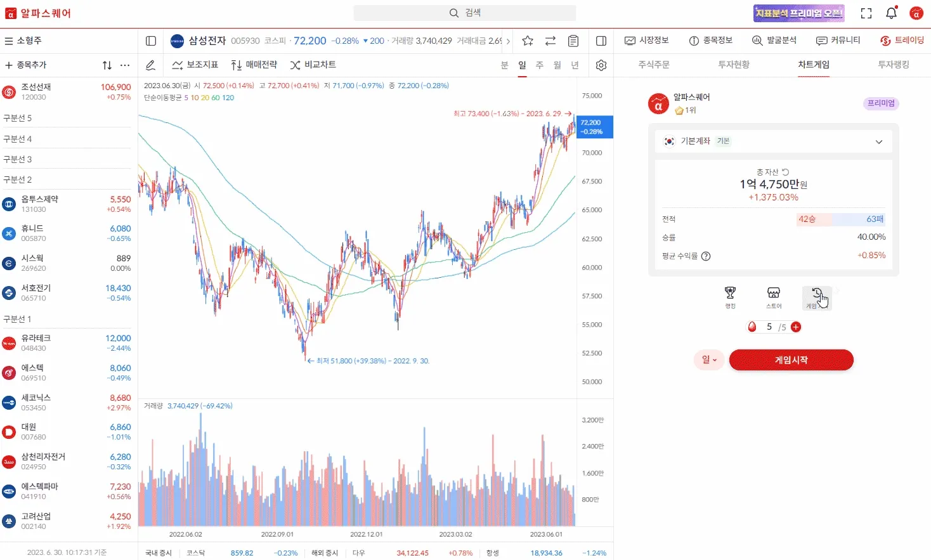Toggle the left sidebar panel icon
Viewport: 931px width, 560px height.
coord(151,41)
